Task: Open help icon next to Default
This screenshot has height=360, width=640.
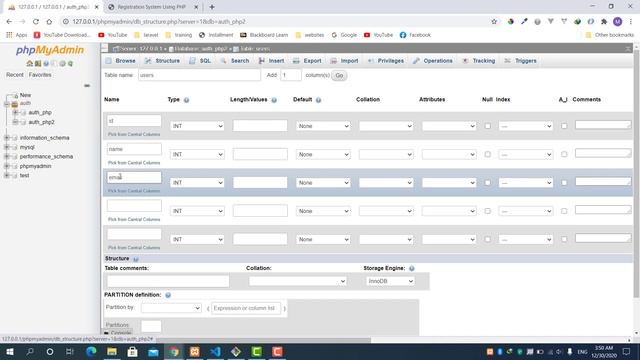Action: click(318, 100)
